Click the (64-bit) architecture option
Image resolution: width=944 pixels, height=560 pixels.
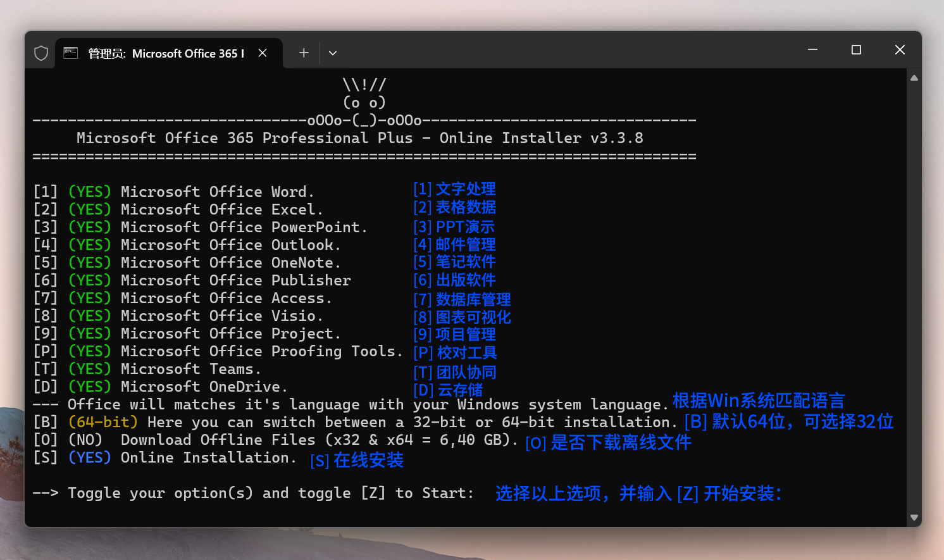pyautogui.click(x=102, y=422)
